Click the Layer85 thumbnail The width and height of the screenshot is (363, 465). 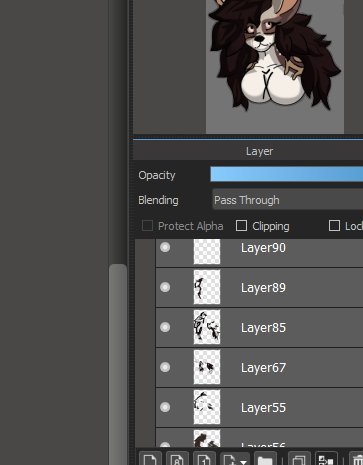pos(207,327)
